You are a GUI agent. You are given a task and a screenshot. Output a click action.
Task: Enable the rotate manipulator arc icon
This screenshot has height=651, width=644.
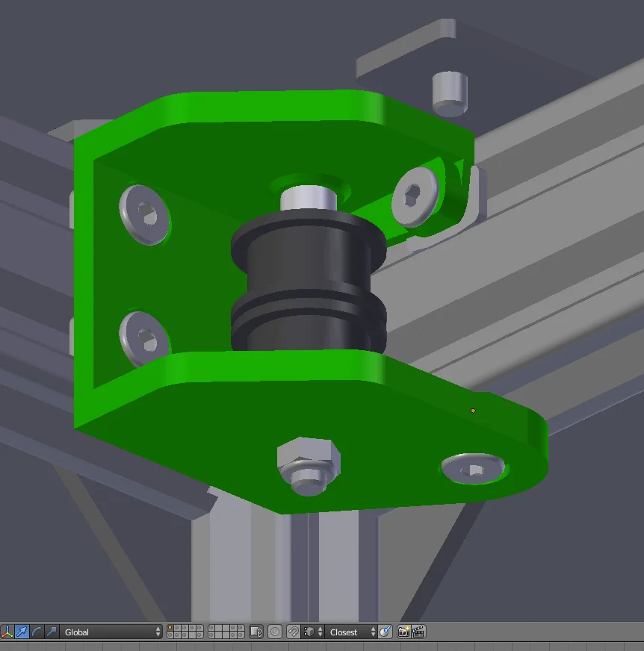click(37, 632)
